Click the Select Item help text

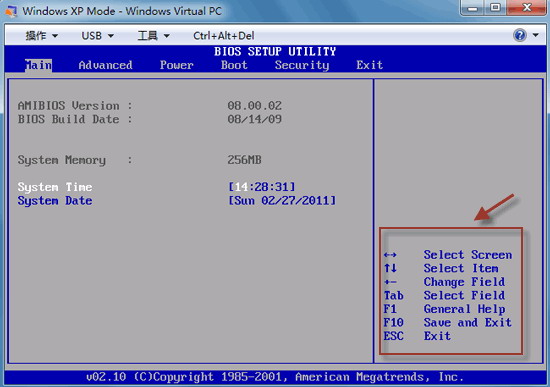coord(461,268)
